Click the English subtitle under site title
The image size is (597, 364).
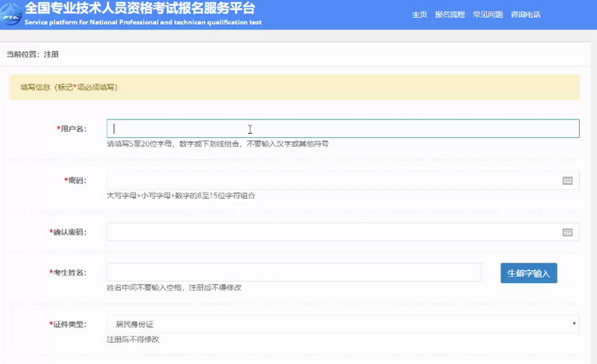(x=145, y=20)
